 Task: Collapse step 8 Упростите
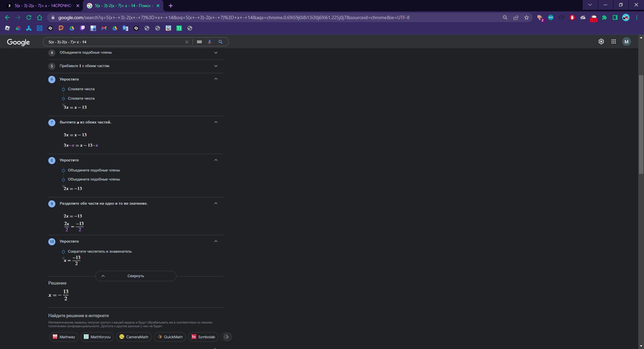pos(216,160)
